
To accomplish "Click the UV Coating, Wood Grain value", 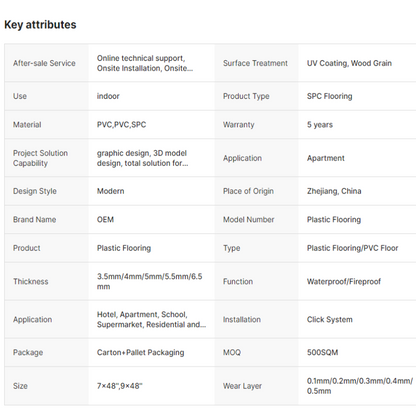I will [349, 63].
